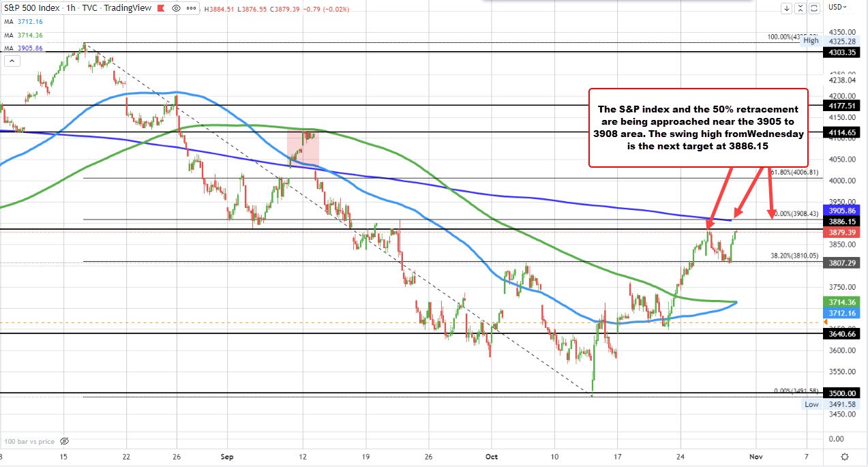The height and width of the screenshot is (467, 868).
Task: Click the 4114.65 price label on axis
Action: [843, 132]
